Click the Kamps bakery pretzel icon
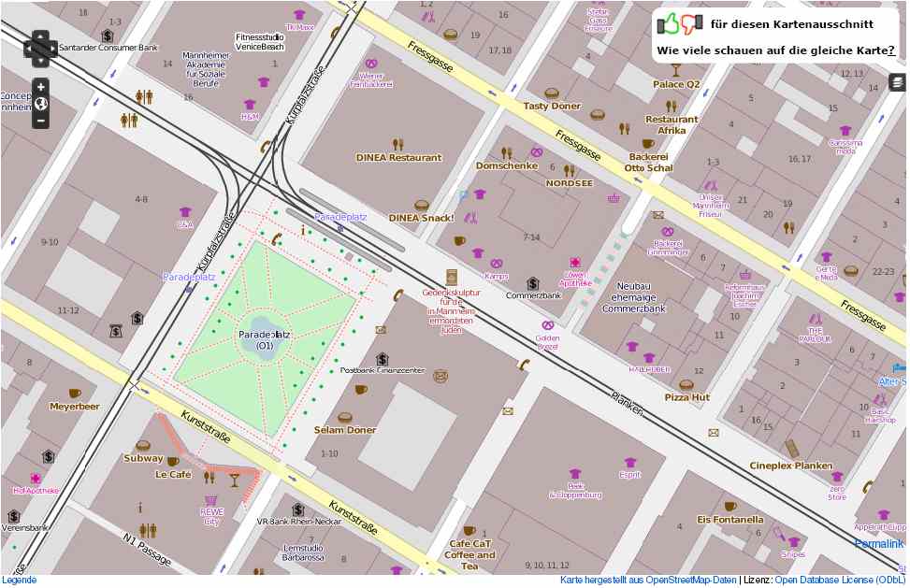 [497, 264]
